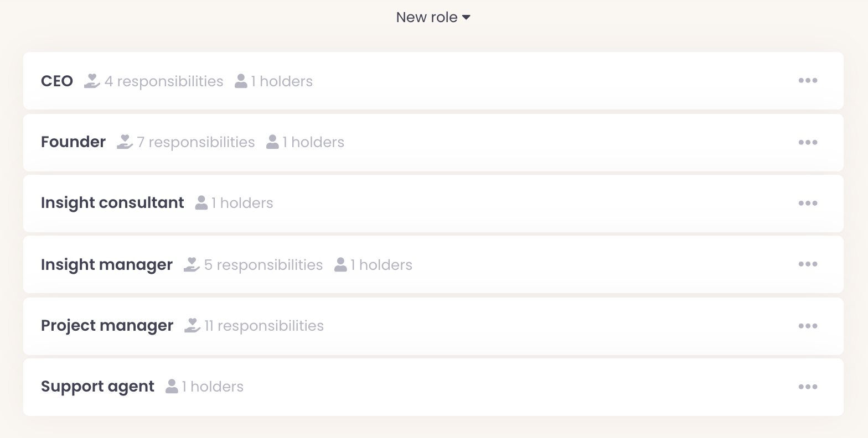868x438 pixels.
Task: Open the New role dropdown
Action: [x=433, y=18]
